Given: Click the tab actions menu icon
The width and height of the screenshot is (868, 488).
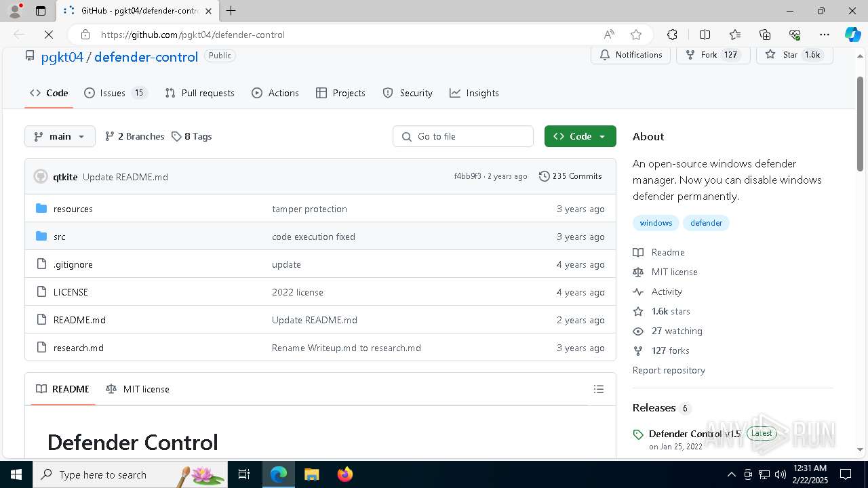Looking at the screenshot, I should coord(41,11).
